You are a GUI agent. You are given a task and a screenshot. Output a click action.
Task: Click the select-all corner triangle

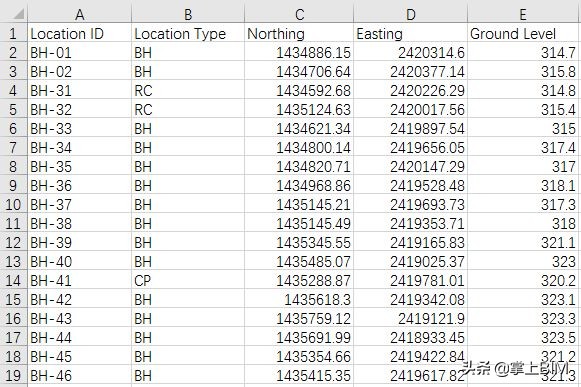click(19, 14)
